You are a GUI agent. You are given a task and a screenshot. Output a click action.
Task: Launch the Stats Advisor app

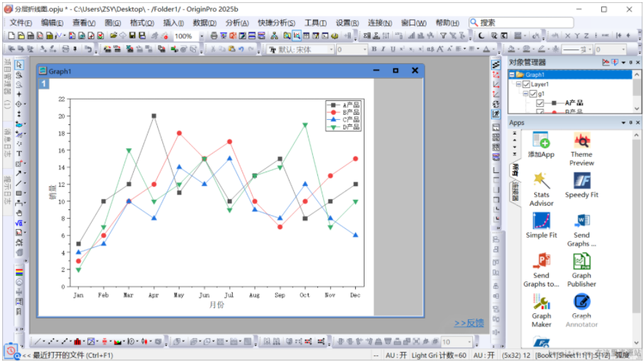(x=541, y=189)
